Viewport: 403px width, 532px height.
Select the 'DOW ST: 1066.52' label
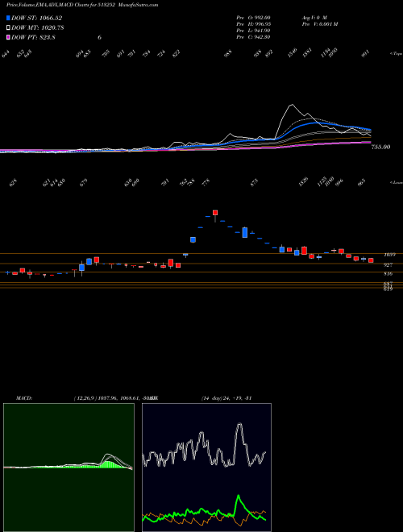[x=36, y=19]
